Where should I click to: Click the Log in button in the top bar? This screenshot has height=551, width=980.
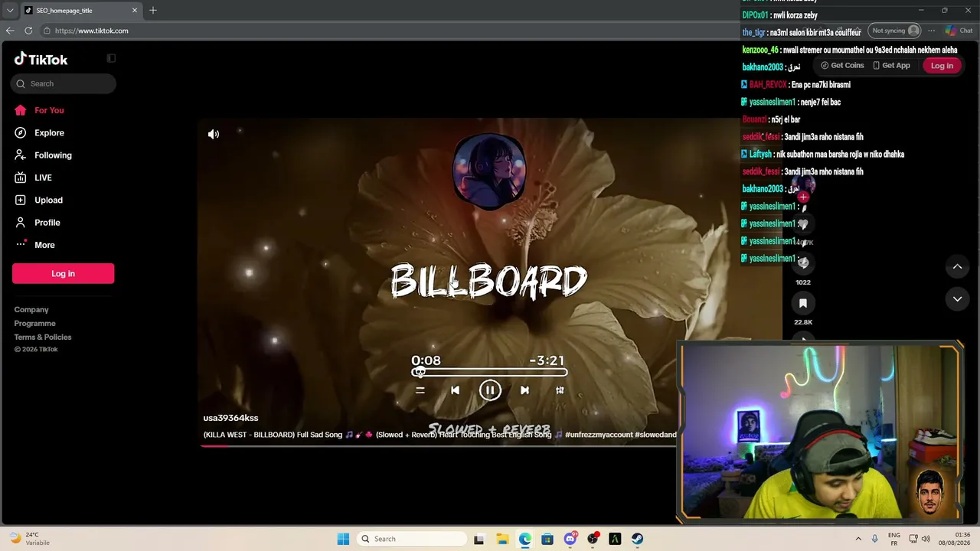point(942,66)
